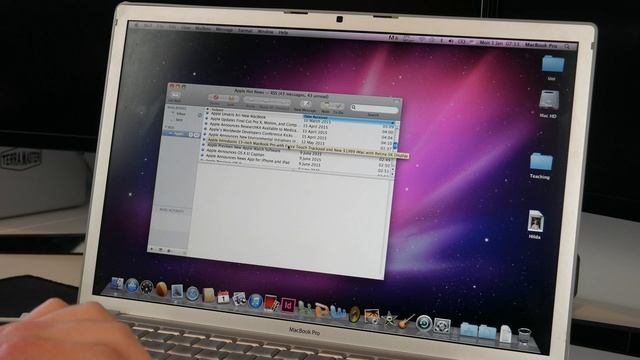Open the Mac HD drive icon on desktop
Viewport: 640px width, 360px height.
pyautogui.click(x=549, y=100)
